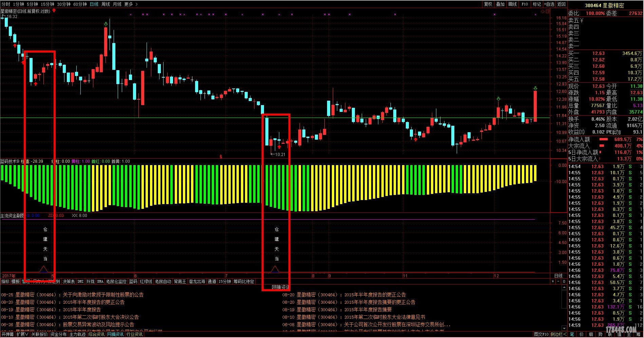The height and width of the screenshot is (338, 644).
Task: Switch to the 分时 intraday chart
Action: (x=6, y=4)
